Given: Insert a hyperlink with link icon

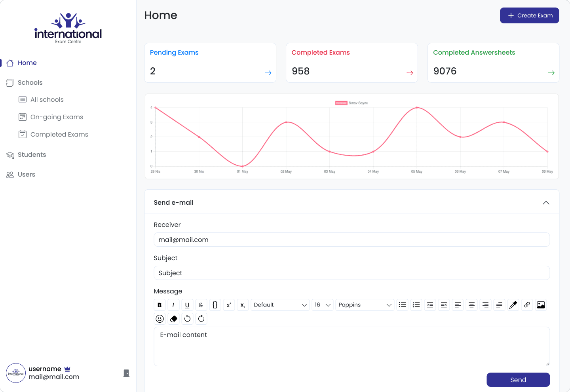Looking at the screenshot, I should tap(527, 305).
